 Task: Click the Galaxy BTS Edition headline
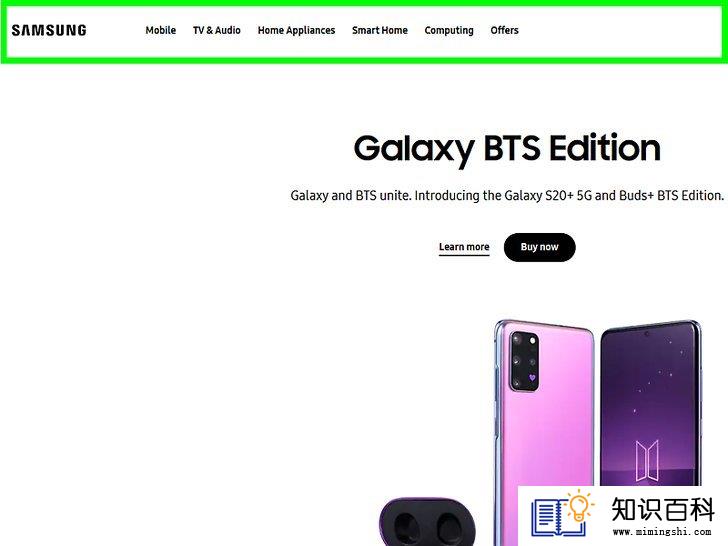click(507, 149)
